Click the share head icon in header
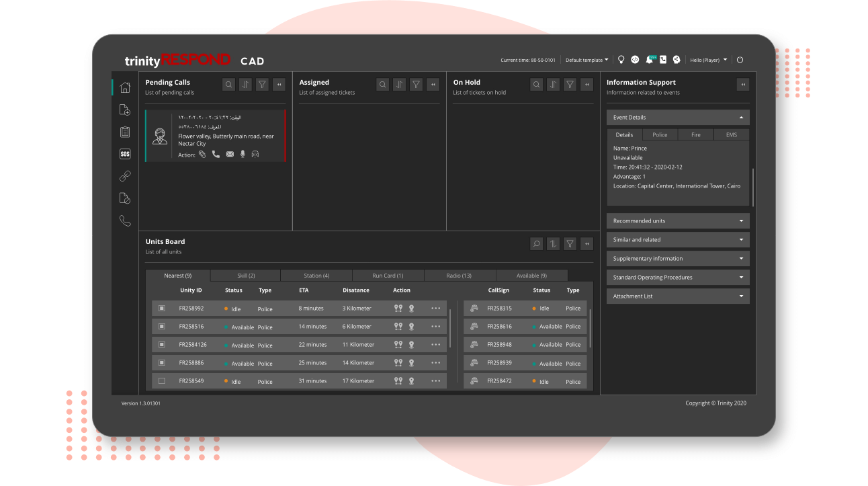 [677, 59]
